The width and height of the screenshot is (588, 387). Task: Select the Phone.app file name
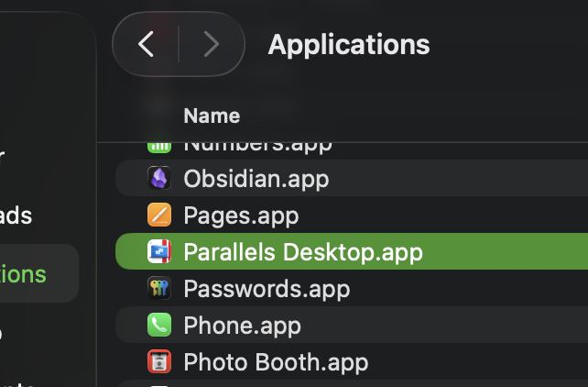point(242,325)
